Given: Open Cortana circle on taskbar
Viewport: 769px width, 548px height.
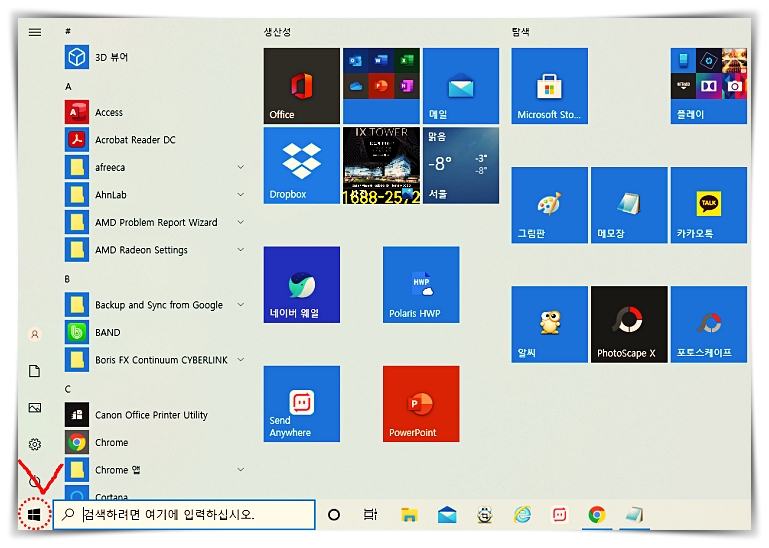Looking at the screenshot, I should point(334,515).
